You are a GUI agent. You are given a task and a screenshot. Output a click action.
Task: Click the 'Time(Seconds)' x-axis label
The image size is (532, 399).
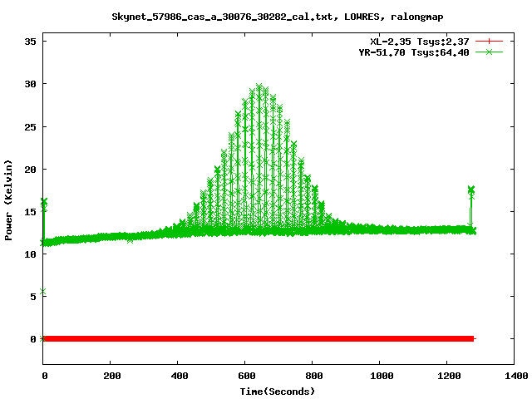coord(277,392)
